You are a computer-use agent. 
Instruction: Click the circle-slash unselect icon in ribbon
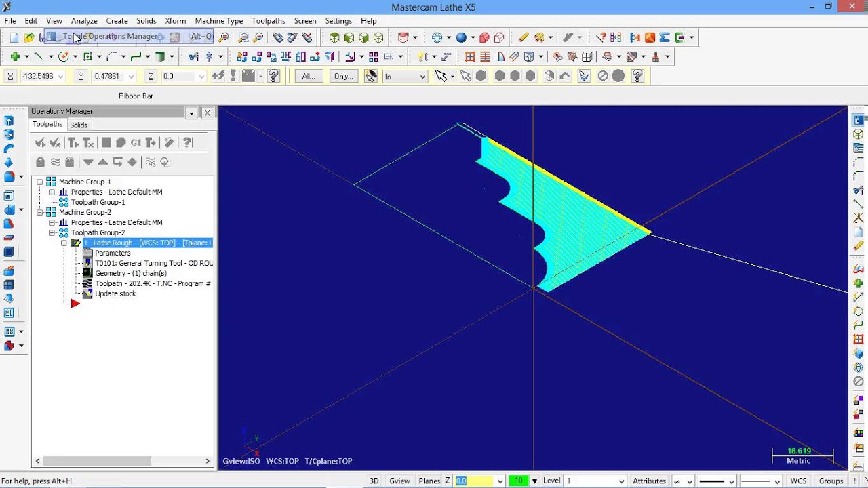coord(603,76)
